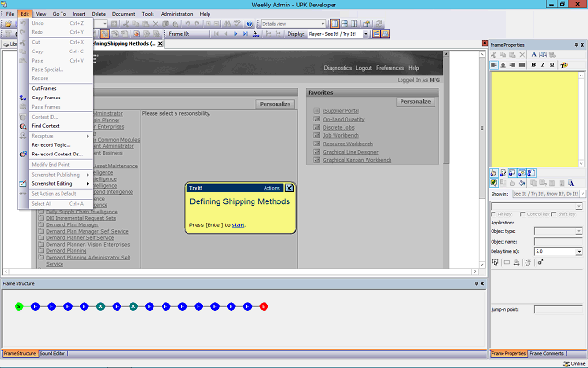Check the Shift key checkbox
The height and width of the screenshot is (368, 588).
coord(553,214)
